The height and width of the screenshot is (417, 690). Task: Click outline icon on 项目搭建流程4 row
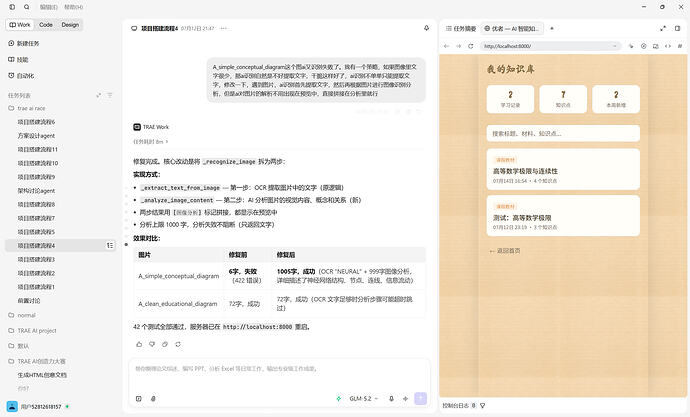tap(110, 245)
